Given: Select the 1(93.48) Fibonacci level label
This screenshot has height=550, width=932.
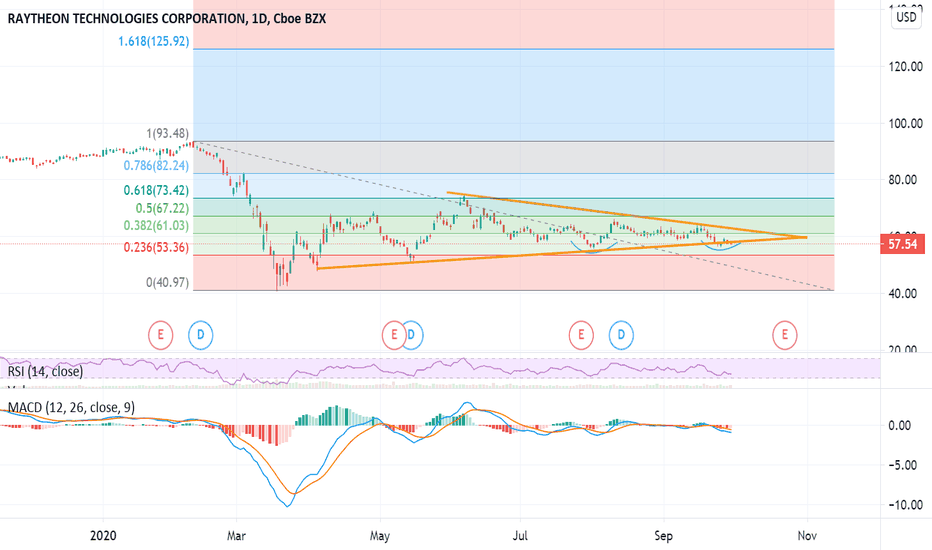Looking at the screenshot, I should point(168,134).
